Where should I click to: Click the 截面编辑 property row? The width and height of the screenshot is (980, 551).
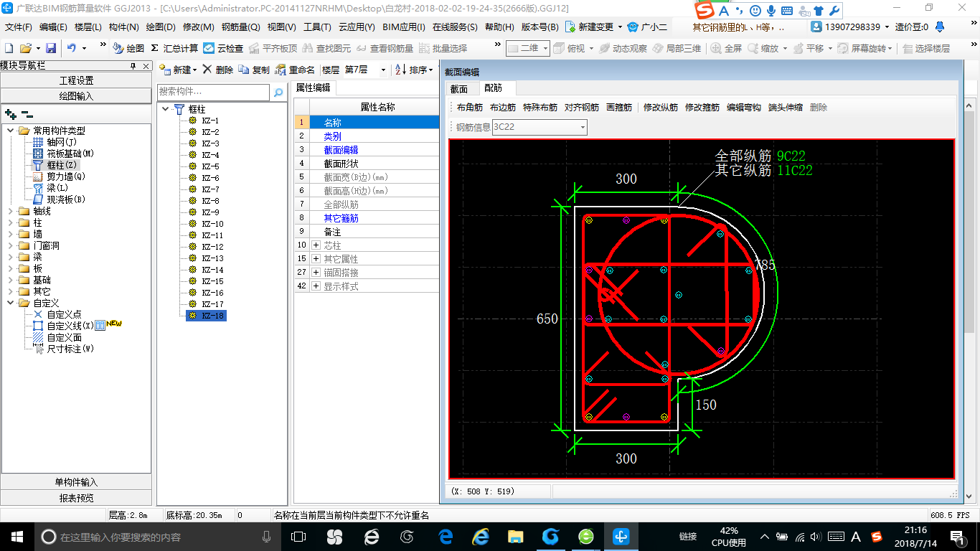pos(366,150)
